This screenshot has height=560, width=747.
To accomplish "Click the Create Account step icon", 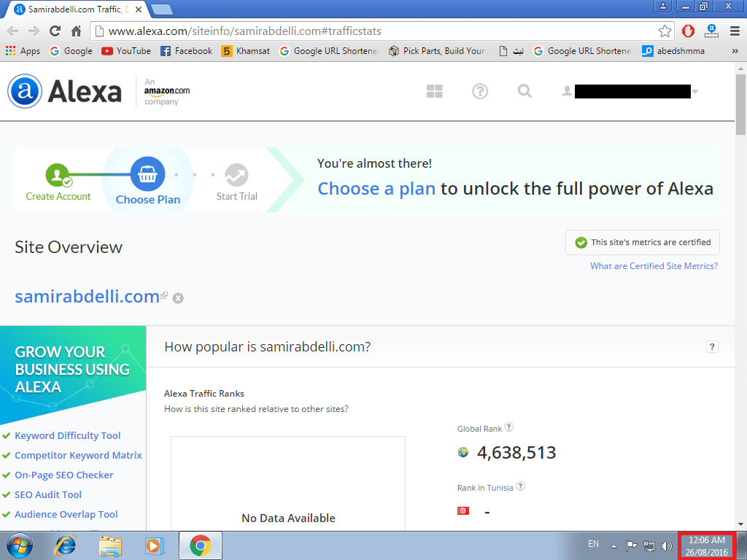I will pos(58,175).
